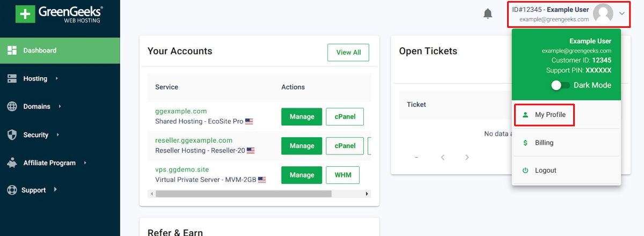
Task: Click the Support lifebuoy icon
Action: click(12, 190)
